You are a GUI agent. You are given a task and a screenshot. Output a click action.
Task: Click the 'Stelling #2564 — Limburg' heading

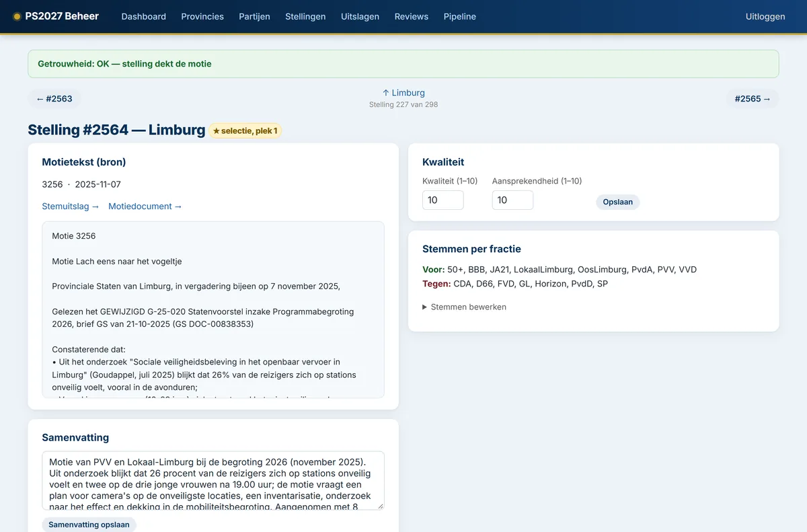(116, 130)
